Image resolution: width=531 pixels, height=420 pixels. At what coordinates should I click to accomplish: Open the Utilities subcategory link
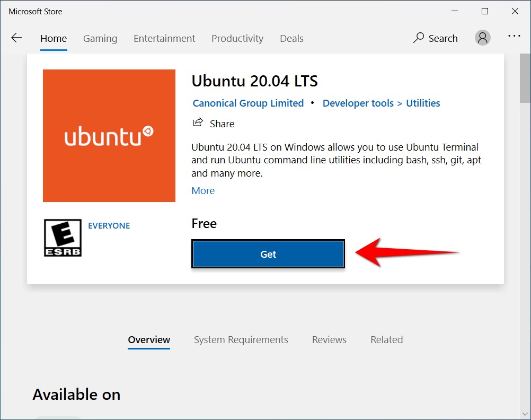tap(423, 103)
